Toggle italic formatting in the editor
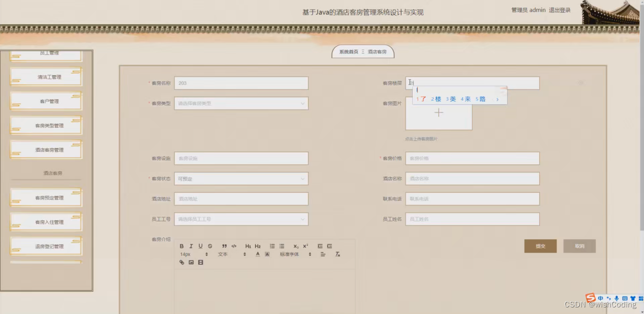This screenshot has height=314, width=644. click(191, 246)
